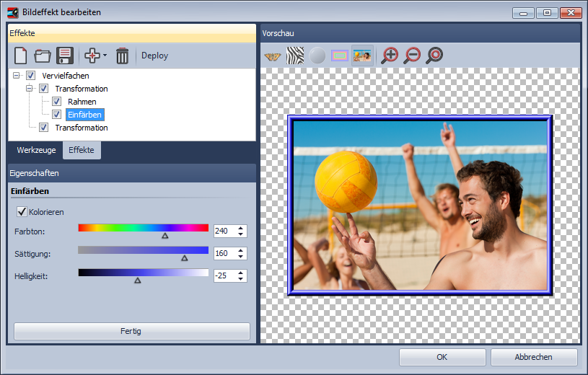Delete the selected effect with the trash icon
This screenshot has width=588, height=375.
coord(123,56)
